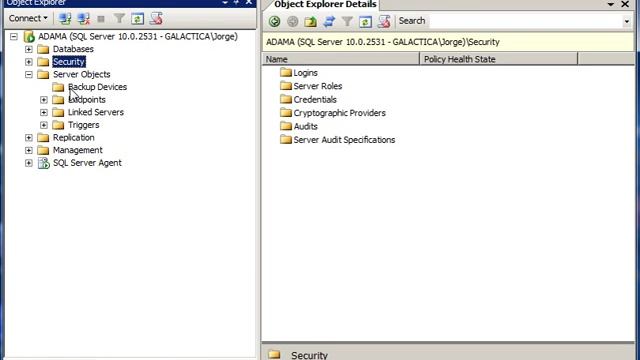The height and width of the screenshot is (360, 640).
Task: Click the Audits folder icon
Action: 286,127
